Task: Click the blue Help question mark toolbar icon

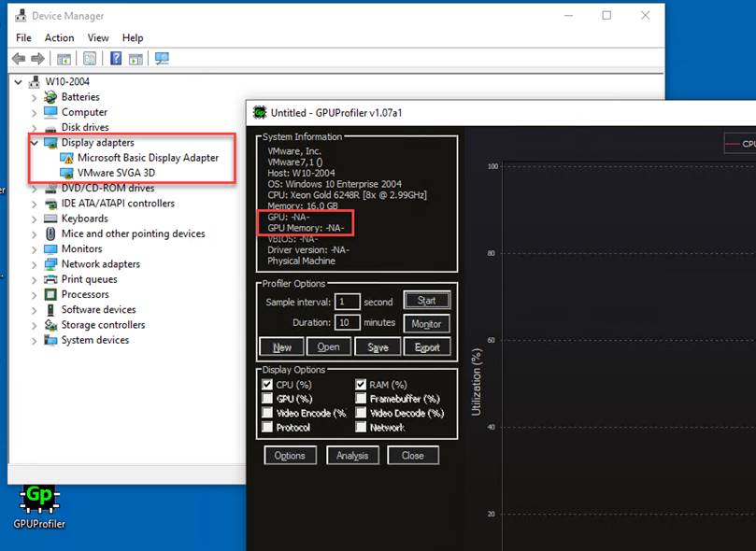Action: click(x=116, y=59)
